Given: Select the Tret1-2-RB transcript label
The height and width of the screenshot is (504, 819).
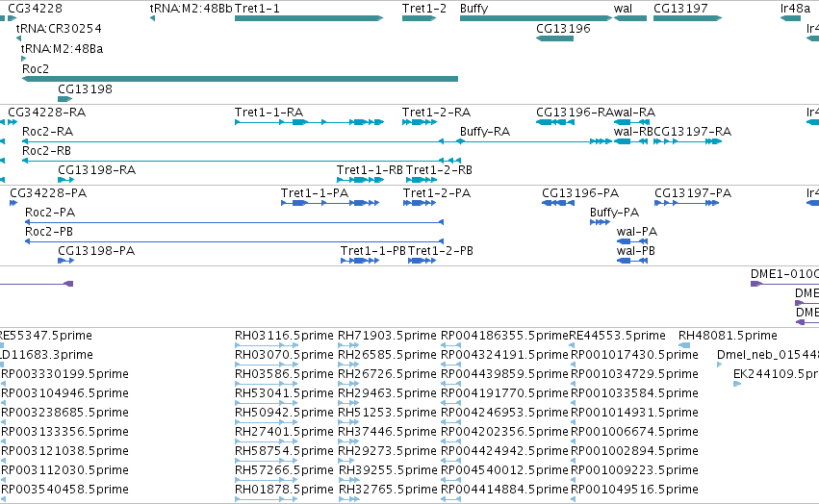Looking at the screenshot, I should tap(439, 170).
